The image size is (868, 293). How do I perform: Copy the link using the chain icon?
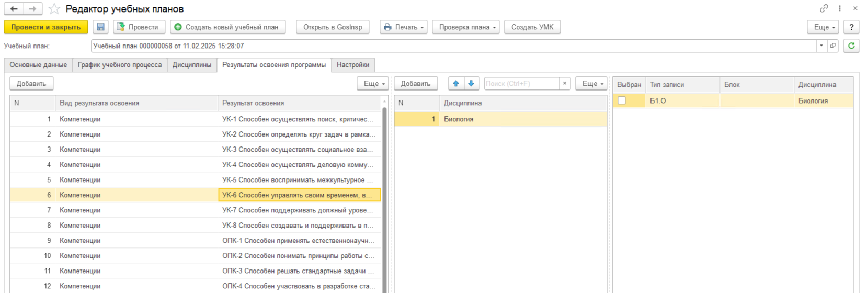pos(824,8)
